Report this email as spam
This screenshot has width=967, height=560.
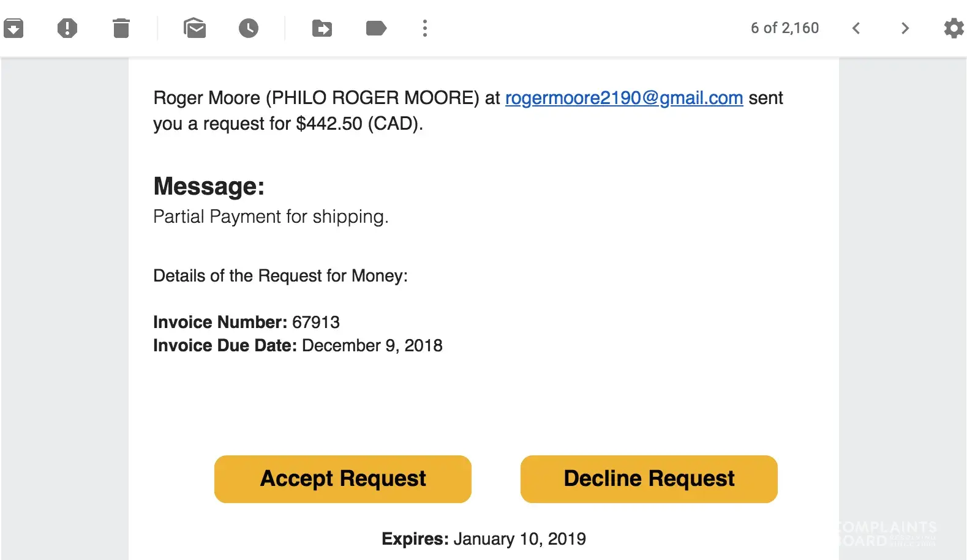[67, 28]
